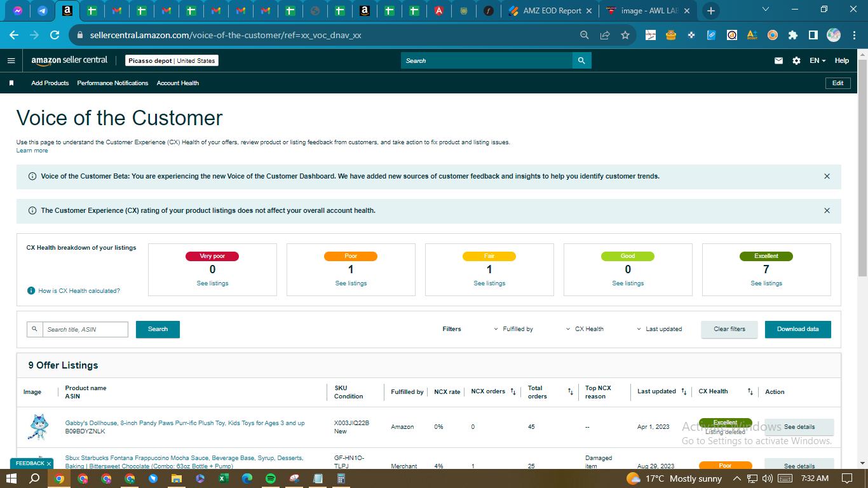Go to Account Health
Image resolution: width=868 pixels, height=488 pixels.
point(178,83)
